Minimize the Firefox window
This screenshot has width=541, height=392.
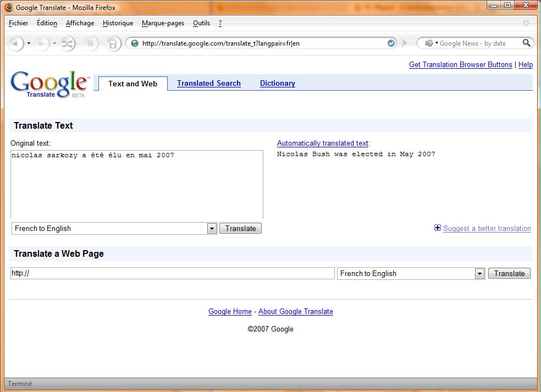(x=493, y=5)
